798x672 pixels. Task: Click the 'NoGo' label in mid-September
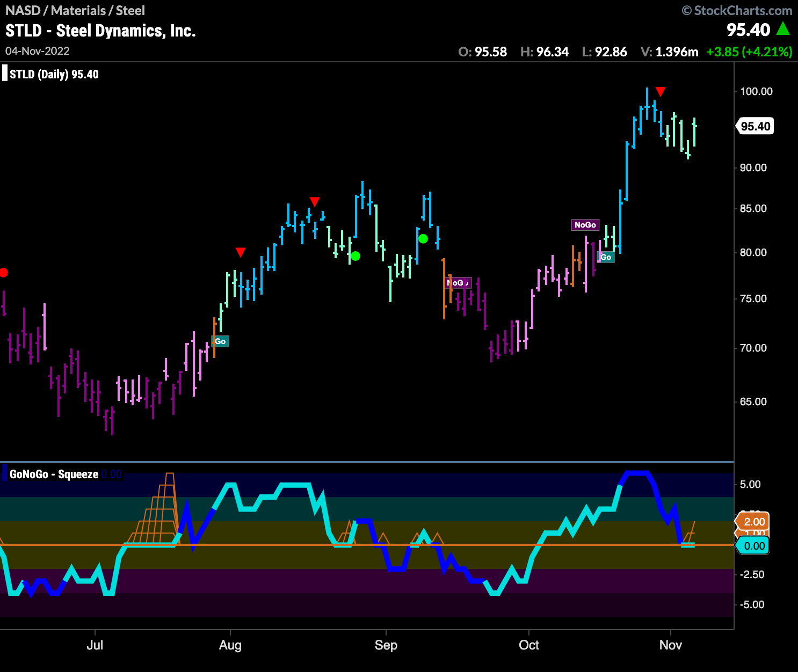[x=458, y=283]
